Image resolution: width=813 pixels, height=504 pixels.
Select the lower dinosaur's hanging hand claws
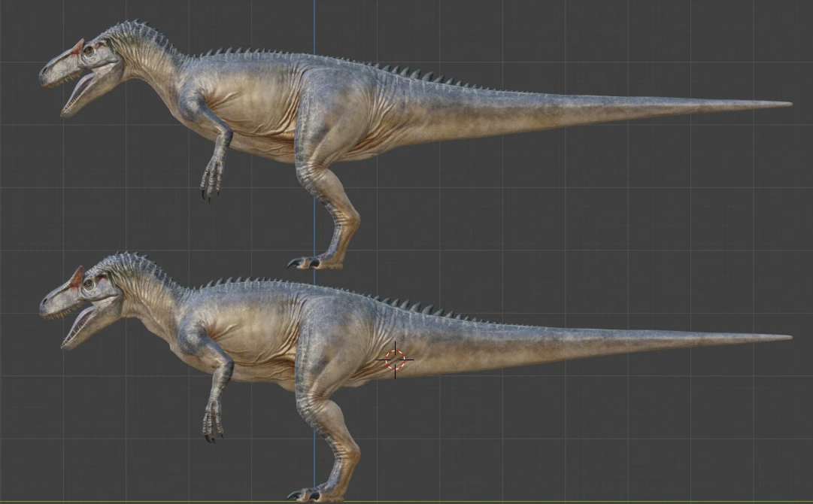point(213,421)
